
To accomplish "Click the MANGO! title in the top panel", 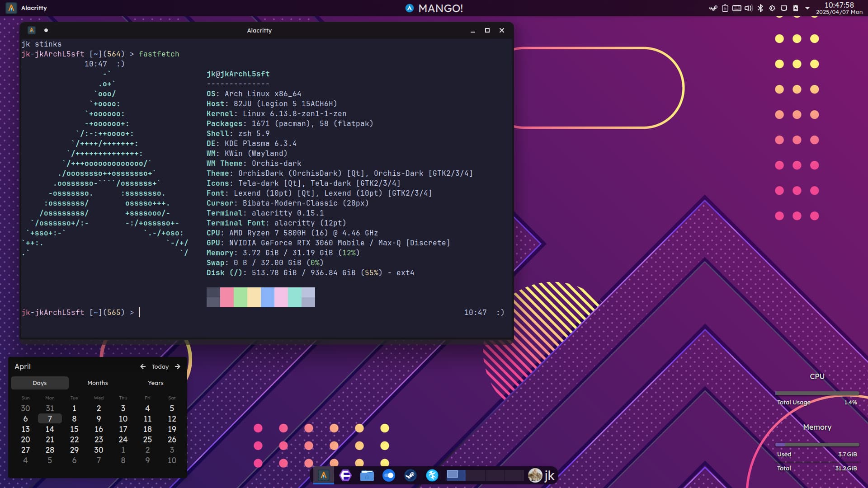I will pyautogui.click(x=441, y=8).
